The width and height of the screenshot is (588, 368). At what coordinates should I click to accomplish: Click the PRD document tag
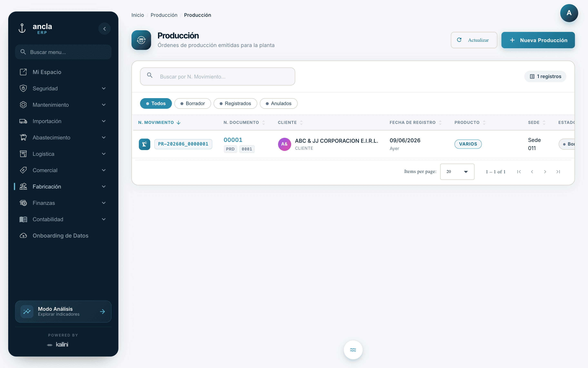(230, 149)
